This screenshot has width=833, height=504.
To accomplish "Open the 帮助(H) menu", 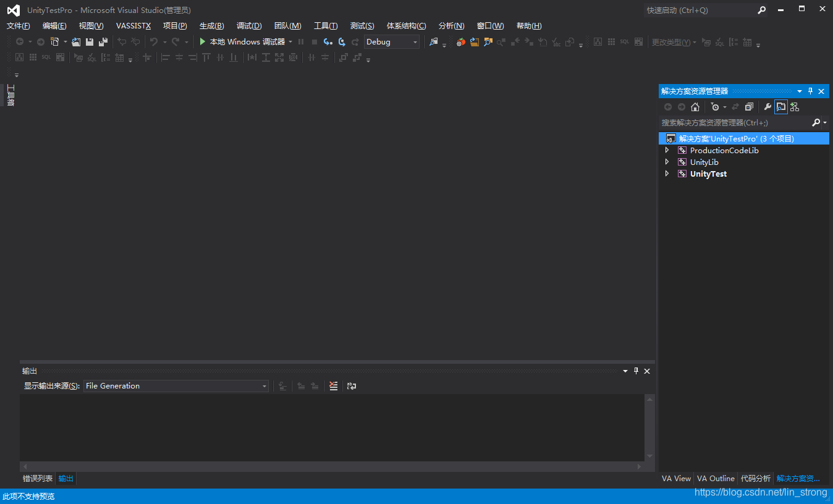I will tap(529, 26).
